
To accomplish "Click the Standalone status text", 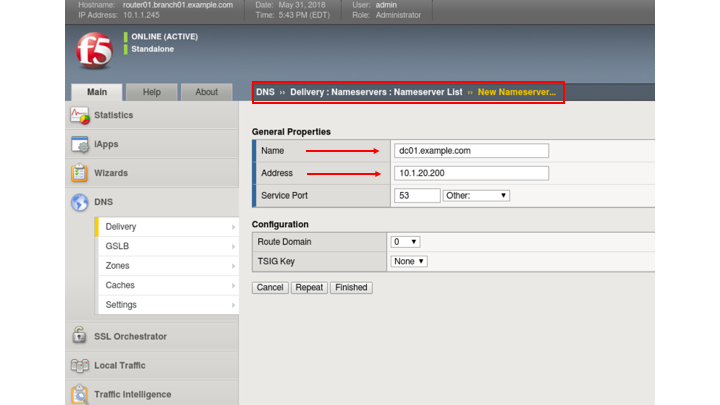I will (x=152, y=49).
